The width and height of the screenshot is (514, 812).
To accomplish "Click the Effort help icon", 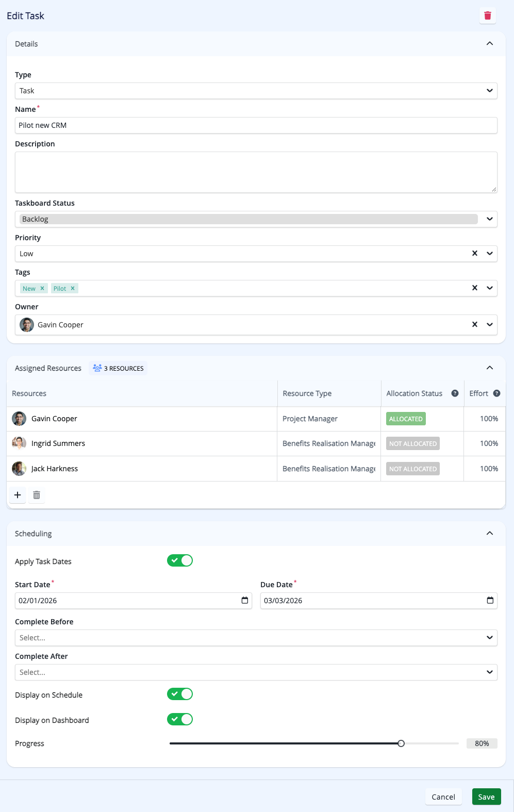I will (496, 393).
